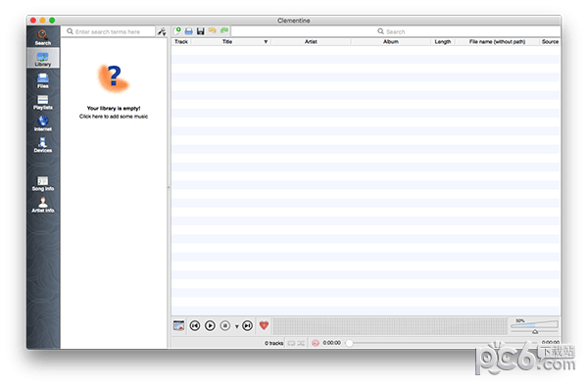Switch to the Playlists sidebar tab
This screenshot has width=588, height=387.
43,102
